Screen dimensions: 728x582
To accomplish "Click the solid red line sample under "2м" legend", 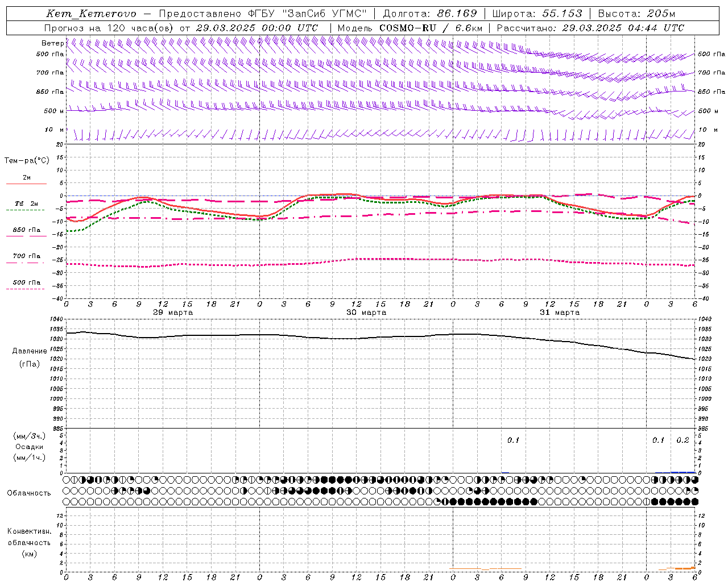I will [27, 184].
